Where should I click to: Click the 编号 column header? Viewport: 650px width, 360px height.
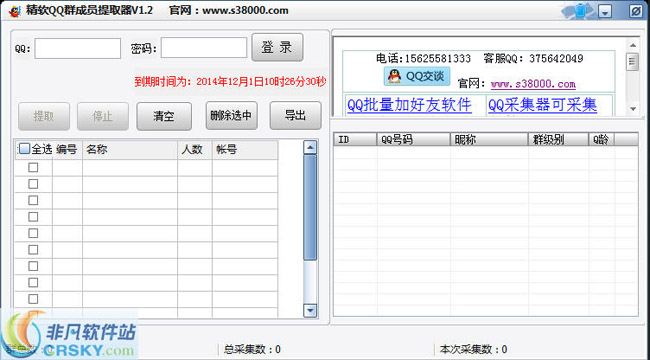tap(67, 150)
